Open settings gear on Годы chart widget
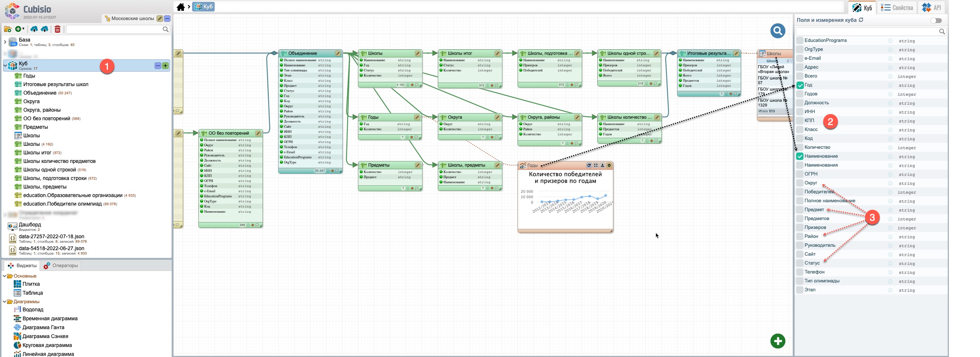 609,166
